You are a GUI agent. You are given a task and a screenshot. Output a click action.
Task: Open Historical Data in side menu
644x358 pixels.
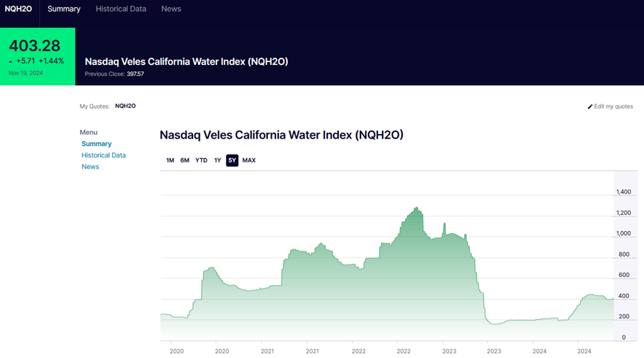click(x=103, y=155)
